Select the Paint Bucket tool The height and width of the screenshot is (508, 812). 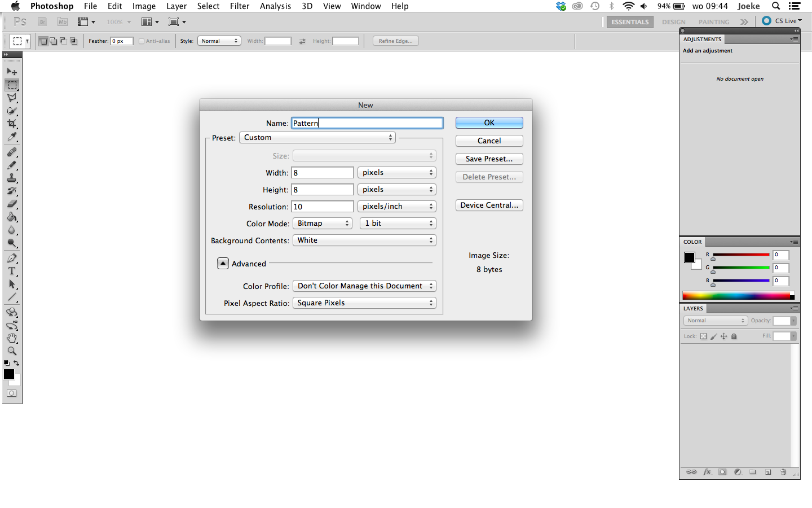click(12, 217)
